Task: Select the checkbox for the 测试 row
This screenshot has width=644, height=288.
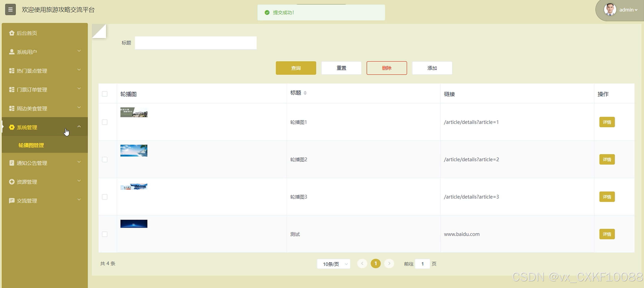Action: tap(105, 234)
